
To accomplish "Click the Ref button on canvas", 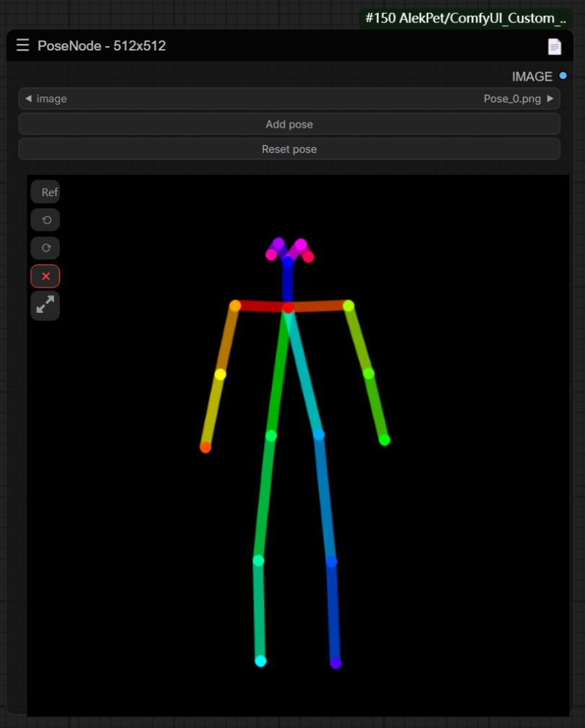I will coord(46,192).
